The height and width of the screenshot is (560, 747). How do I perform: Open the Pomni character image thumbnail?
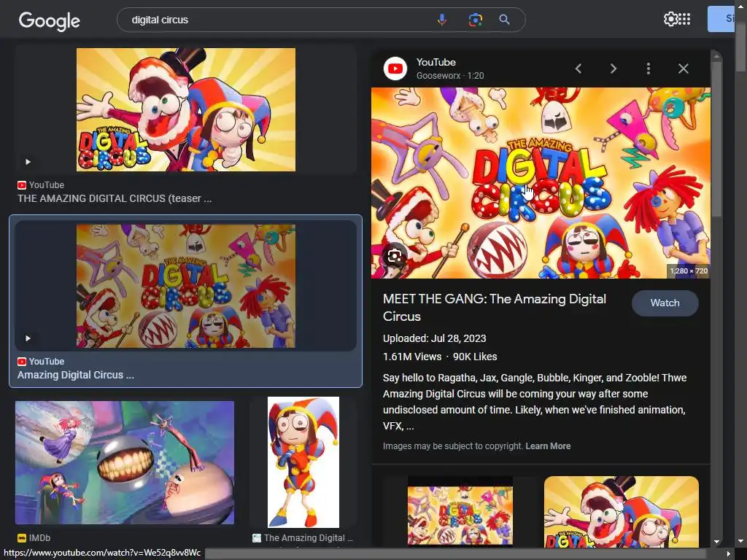point(303,462)
